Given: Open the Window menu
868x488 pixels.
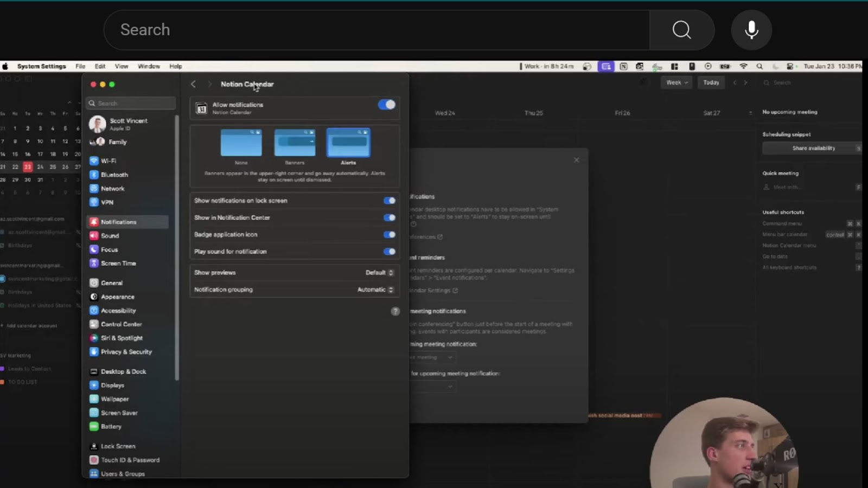Looking at the screenshot, I should click(149, 66).
